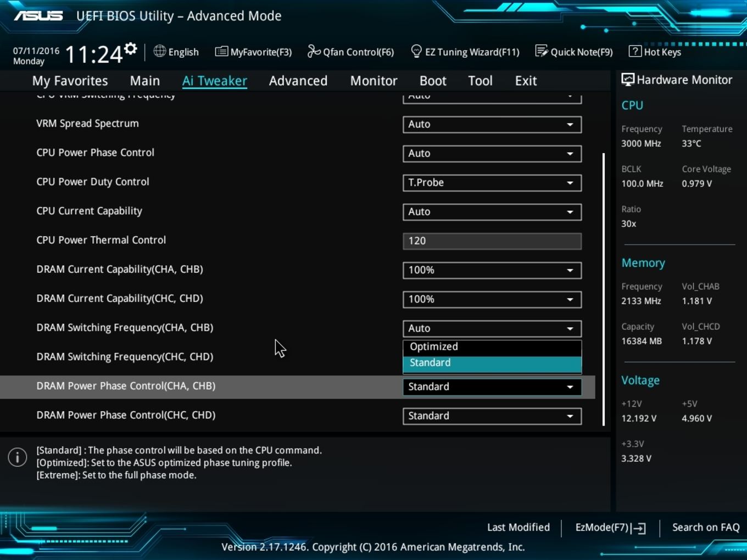The height and width of the screenshot is (560, 747).
Task: Click the English language button
Action: (176, 52)
